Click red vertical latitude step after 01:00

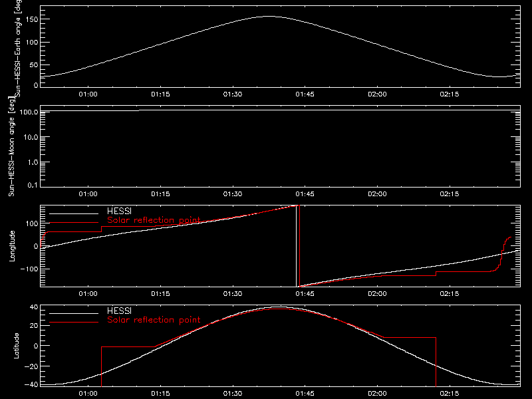(102, 366)
